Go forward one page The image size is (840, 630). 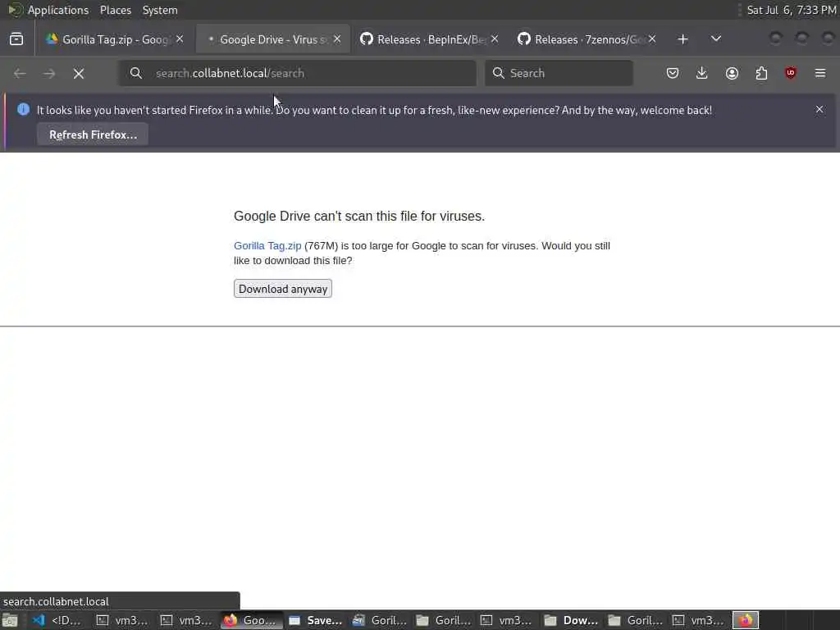49,73
